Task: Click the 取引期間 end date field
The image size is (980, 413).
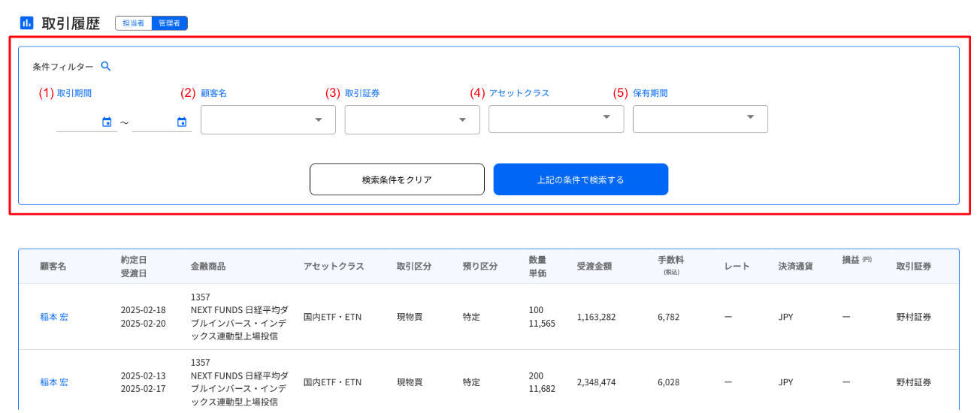Action: 162,122
